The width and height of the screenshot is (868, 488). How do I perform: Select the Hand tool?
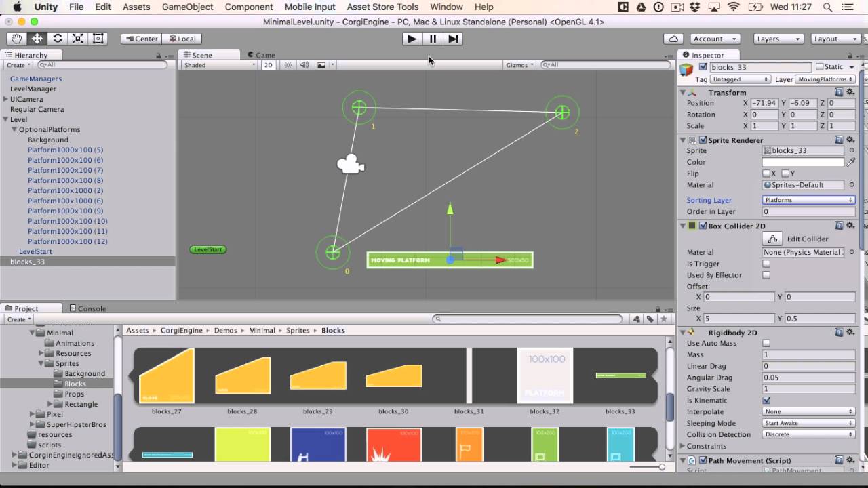click(x=16, y=39)
